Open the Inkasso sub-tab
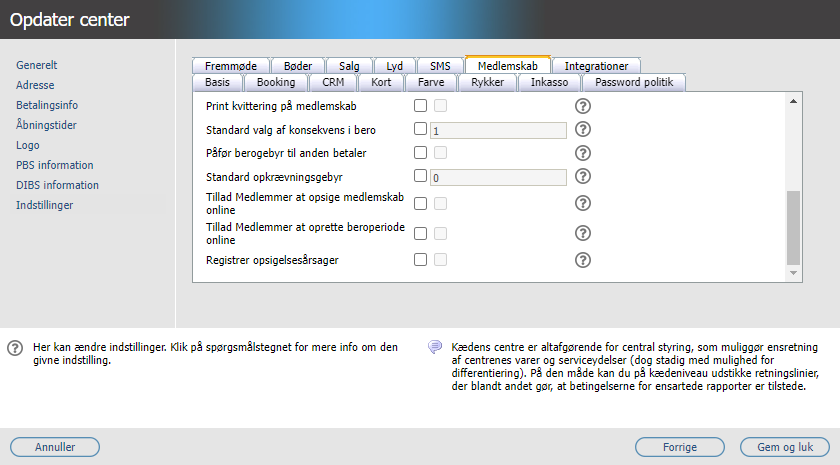 tap(550, 82)
